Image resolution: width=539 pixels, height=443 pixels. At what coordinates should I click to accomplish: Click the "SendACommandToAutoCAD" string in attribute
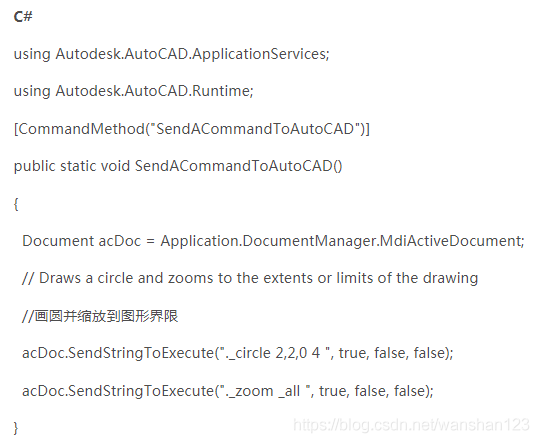click(x=256, y=129)
